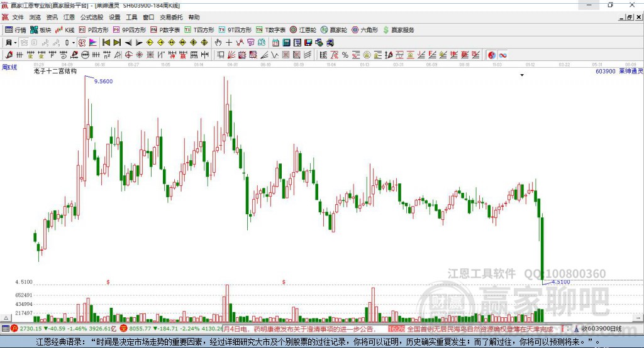Open the 交易委托 menu
Screen dimensions: 644x348
171,17
